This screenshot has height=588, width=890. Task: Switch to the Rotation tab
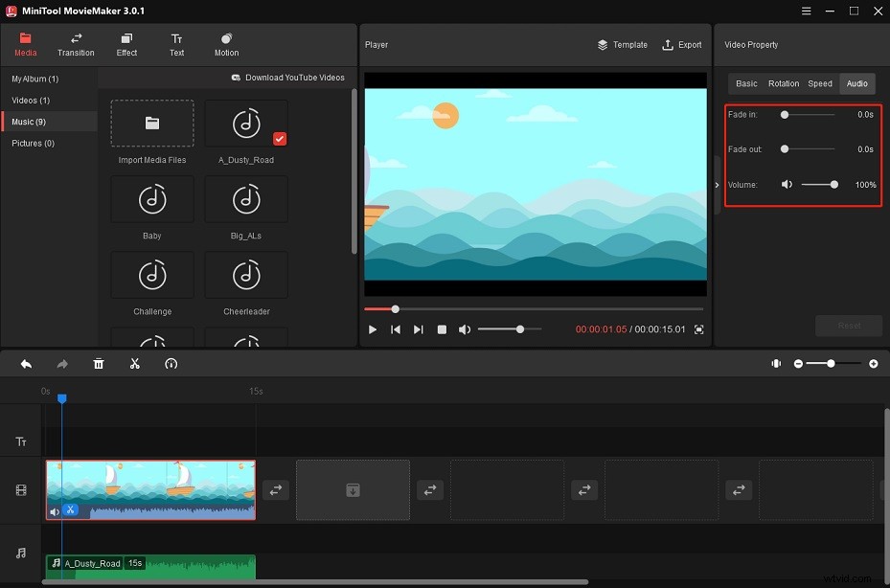point(783,83)
